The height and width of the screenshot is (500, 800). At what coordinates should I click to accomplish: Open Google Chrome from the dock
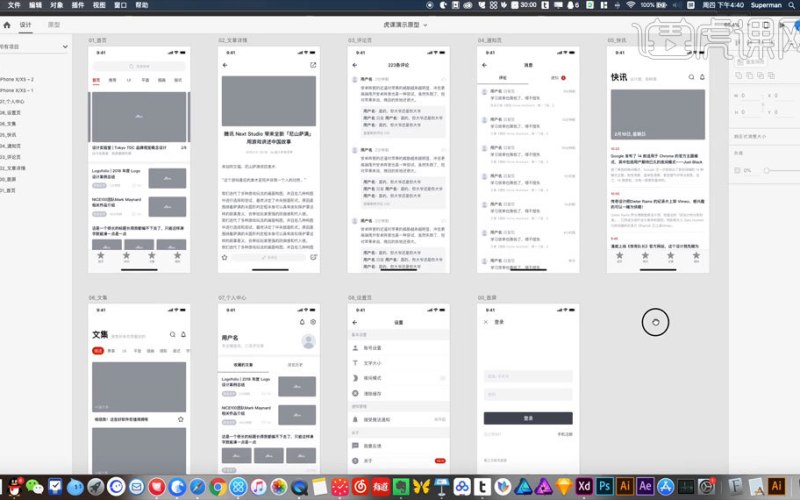click(x=218, y=487)
